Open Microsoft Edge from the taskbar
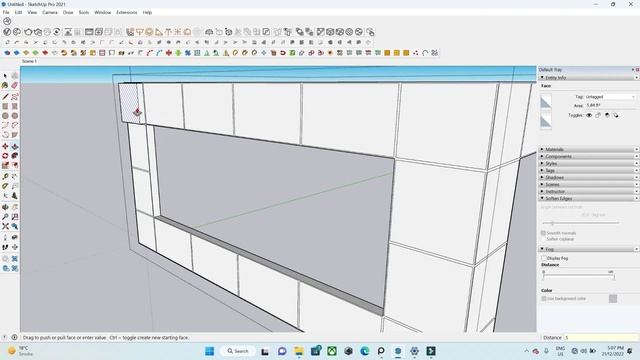640x360 pixels. click(x=364, y=351)
